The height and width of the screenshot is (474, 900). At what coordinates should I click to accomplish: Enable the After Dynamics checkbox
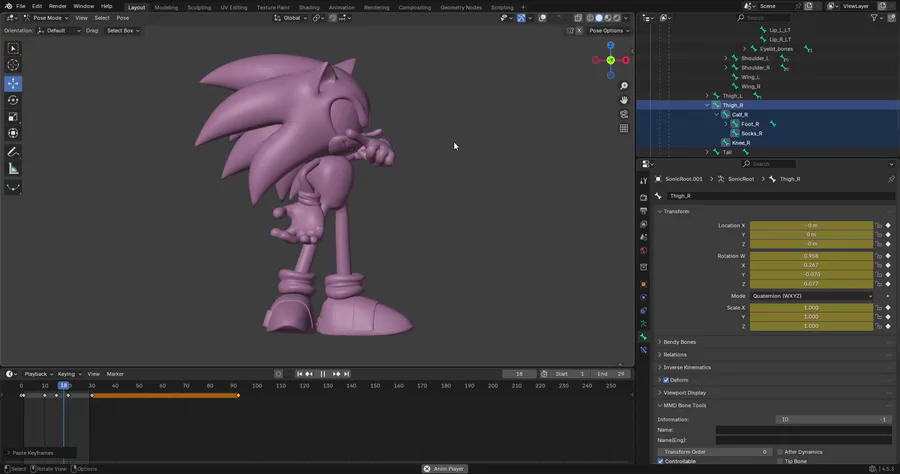click(x=778, y=452)
